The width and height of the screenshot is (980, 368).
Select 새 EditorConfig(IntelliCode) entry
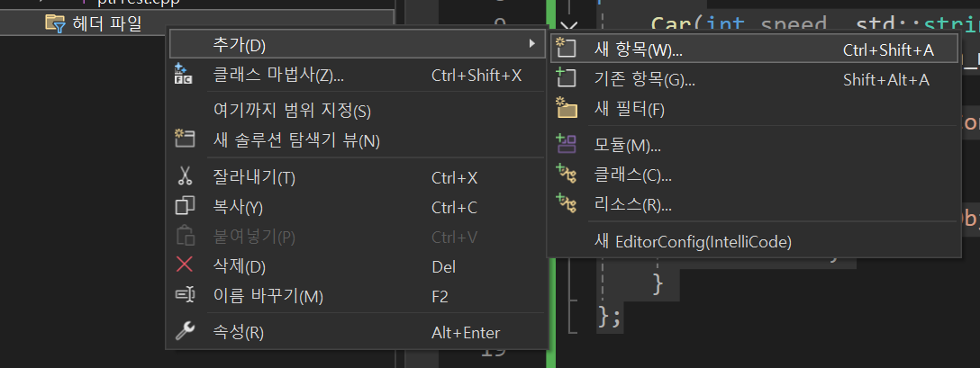coord(754,241)
